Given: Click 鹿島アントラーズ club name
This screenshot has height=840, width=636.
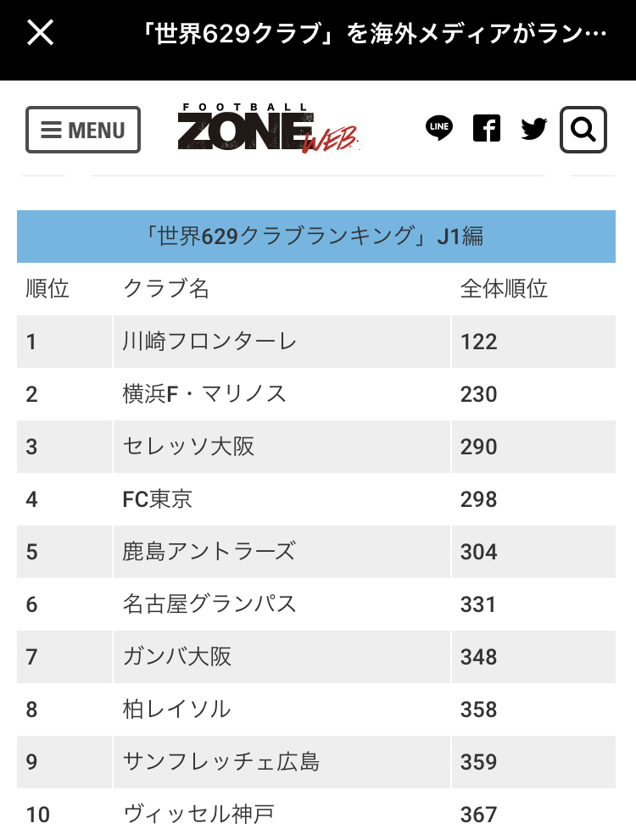Looking at the screenshot, I should tap(209, 552).
